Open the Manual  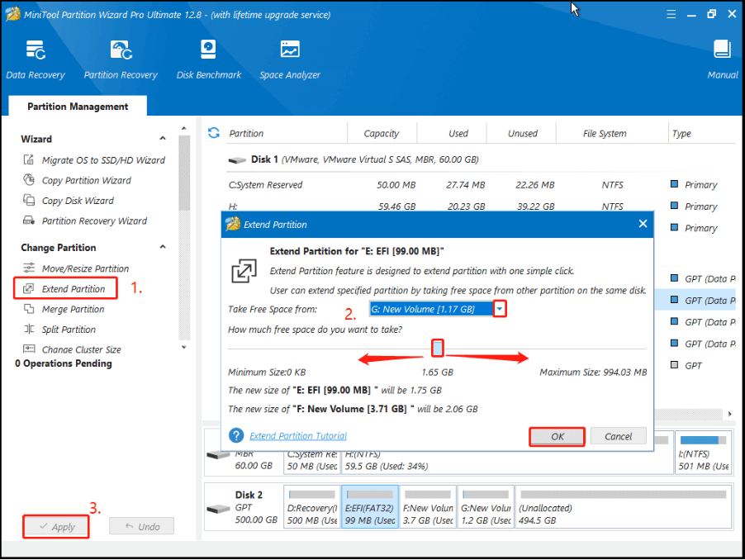[x=721, y=58]
